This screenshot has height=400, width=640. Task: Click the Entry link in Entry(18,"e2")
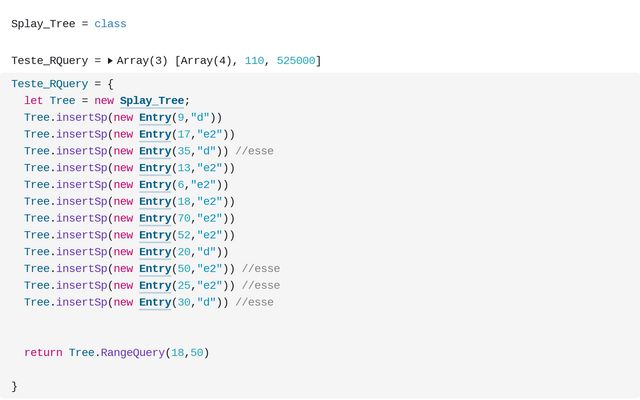tap(155, 201)
